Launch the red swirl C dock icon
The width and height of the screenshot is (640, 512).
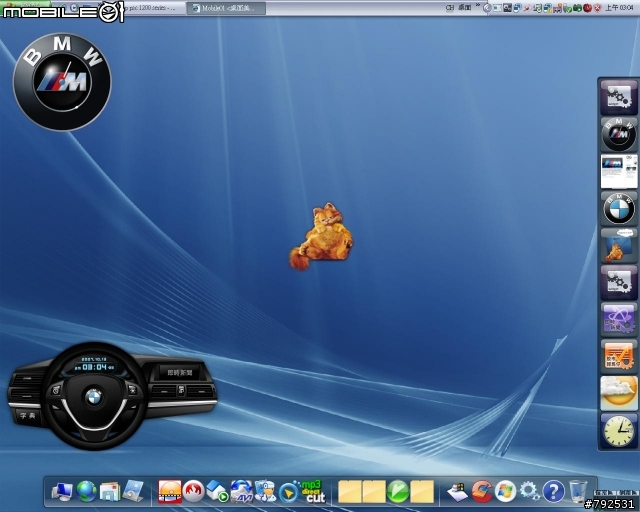pos(482,491)
